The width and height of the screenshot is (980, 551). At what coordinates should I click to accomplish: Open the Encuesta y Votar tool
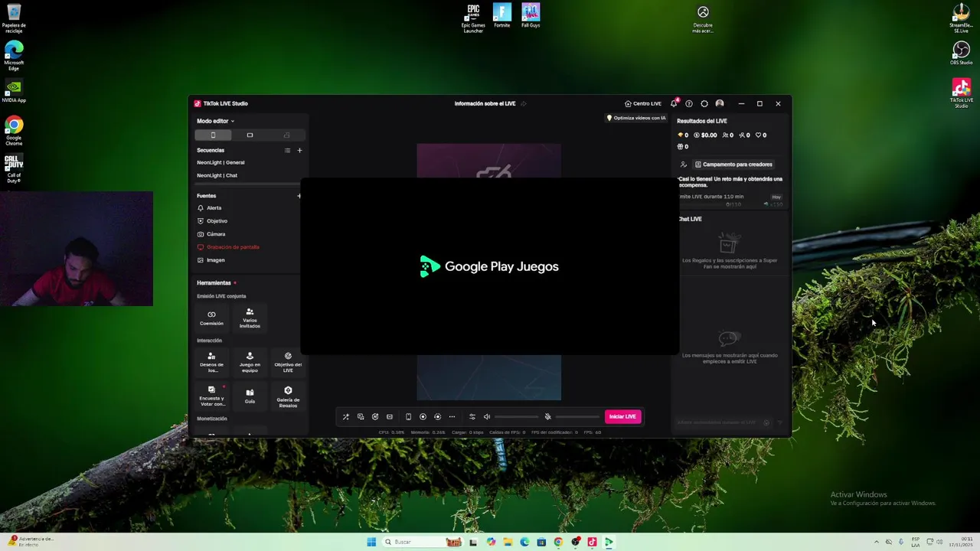tap(211, 396)
